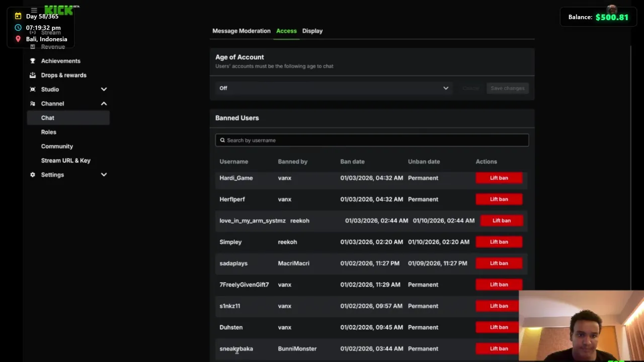Open the Roles page in sidebar
Viewport: 644px width, 362px height.
coord(49,132)
